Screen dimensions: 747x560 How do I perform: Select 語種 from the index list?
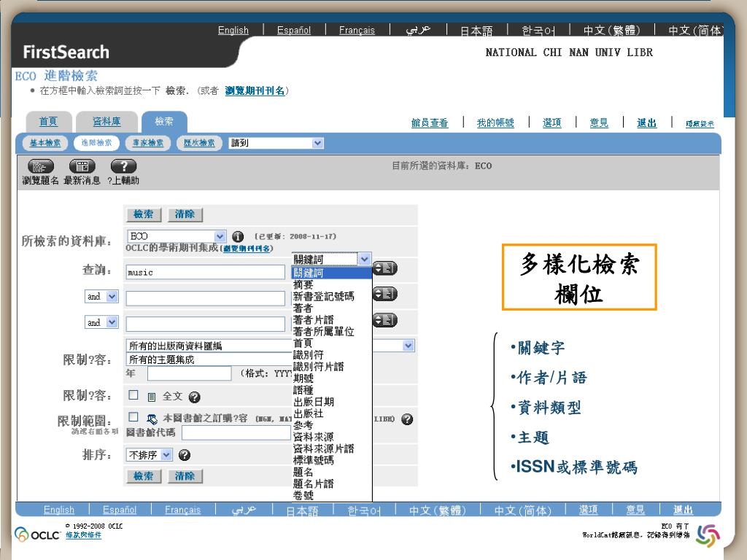(x=332, y=390)
